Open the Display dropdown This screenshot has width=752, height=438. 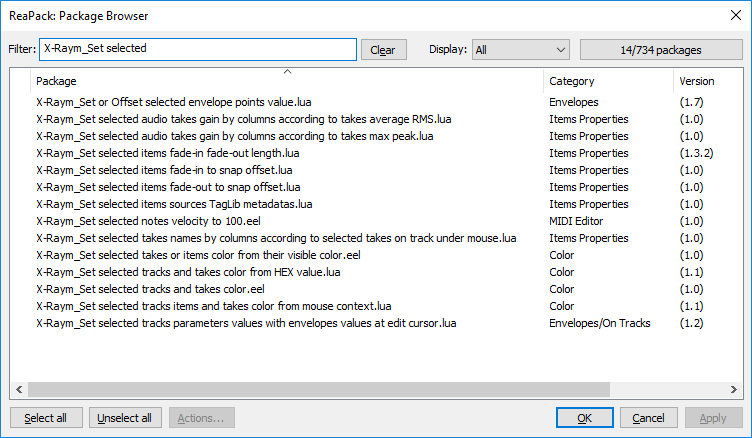(520, 49)
